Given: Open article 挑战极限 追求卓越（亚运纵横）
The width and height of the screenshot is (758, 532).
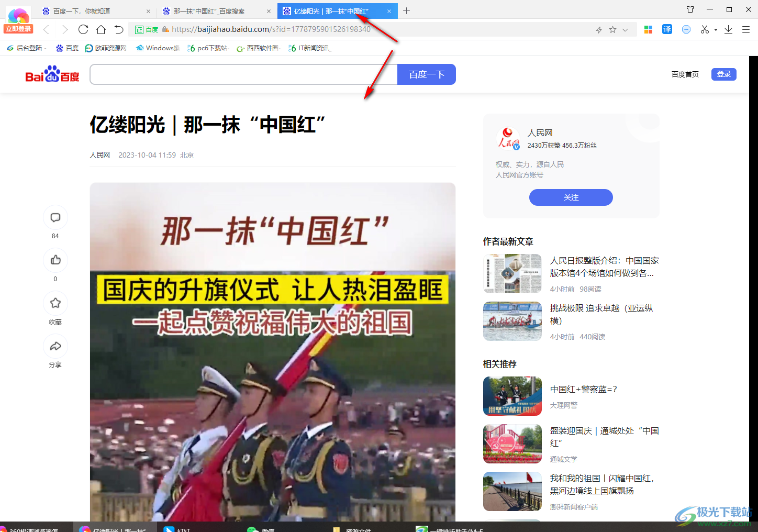Looking at the screenshot, I should coord(601,314).
